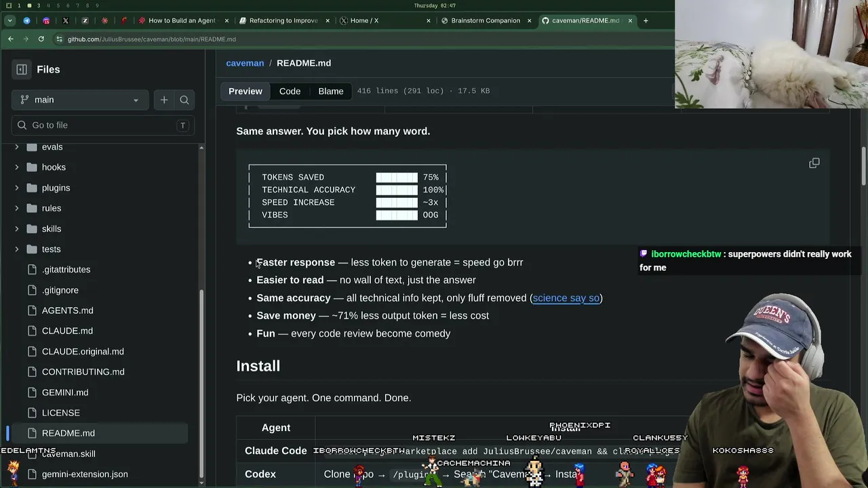Click the skills folder icon
Viewport: 868px width, 488px height.
[x=32, y=228]
